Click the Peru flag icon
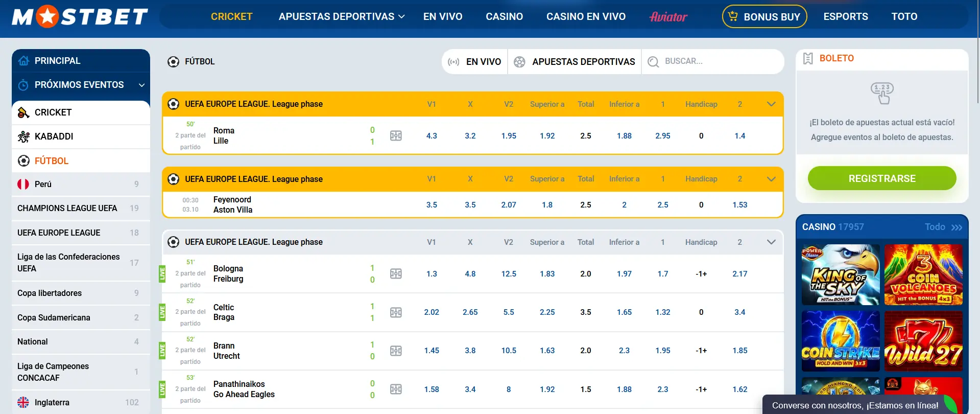 pyautogui.click(x=23, y=184)
